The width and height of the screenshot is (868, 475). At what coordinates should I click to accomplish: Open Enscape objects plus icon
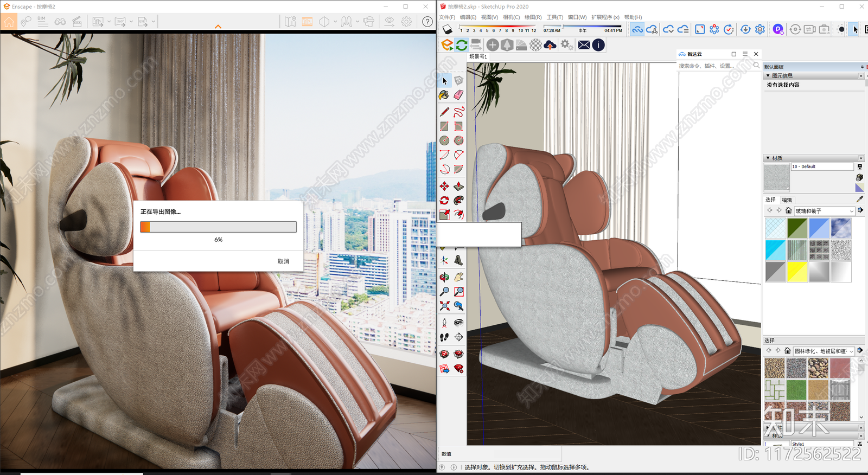tap(493, 45)
